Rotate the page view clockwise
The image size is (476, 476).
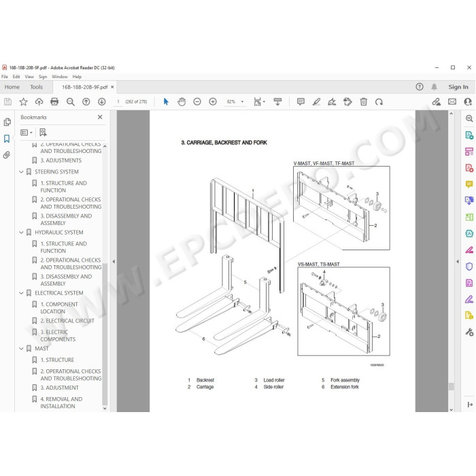pyautogui.click(x=379, y=102)
